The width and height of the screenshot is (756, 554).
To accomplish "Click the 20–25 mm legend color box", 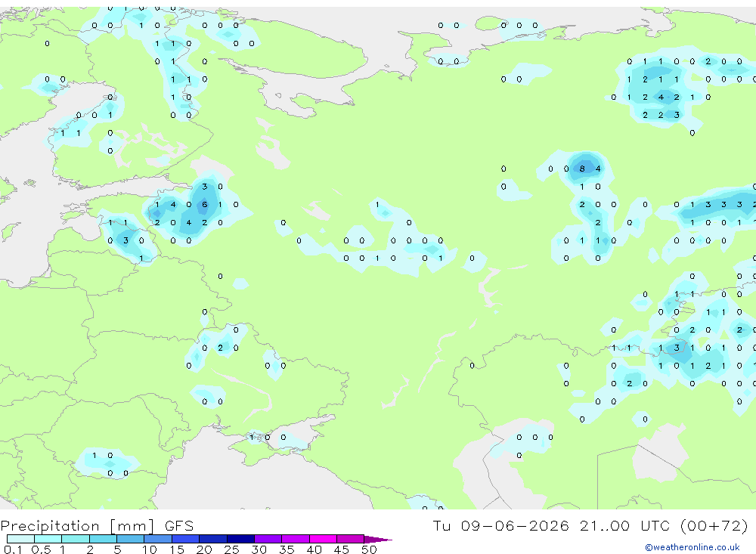I will coord(213,539).
